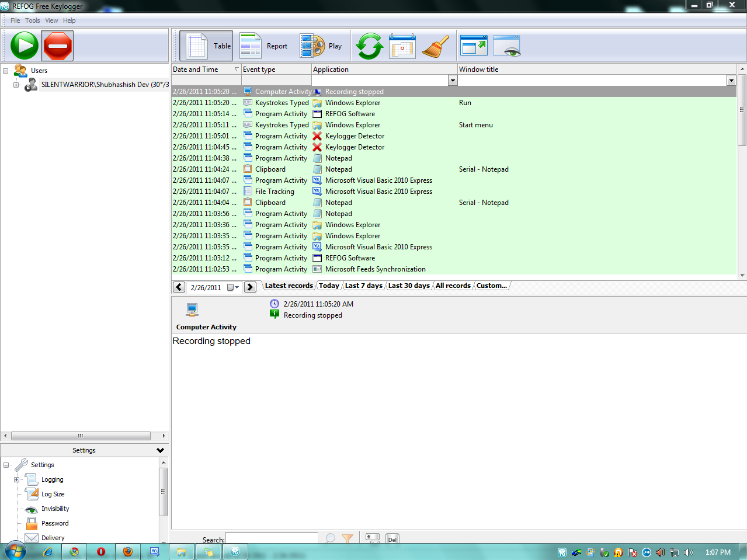Click the eye toolbar icon
This screenshot has height=560, width=747.
pyautogui.click(x=507, y=46)
